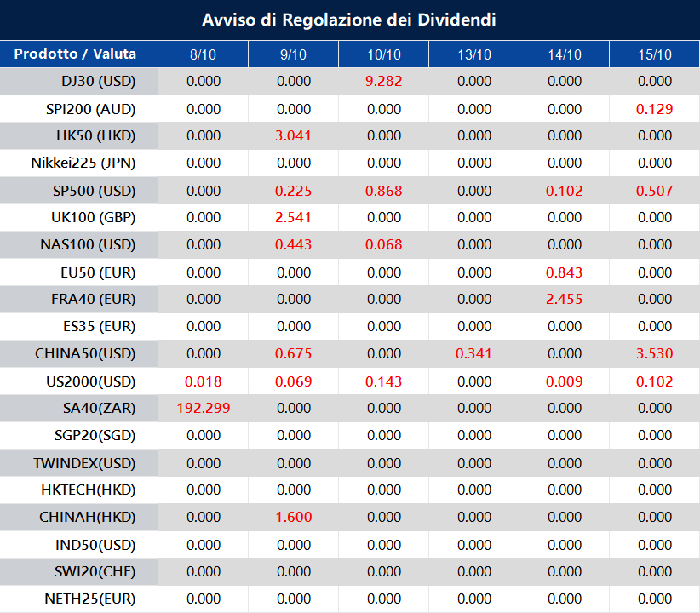Select the SPI200 (AUD) value 0.129
The width and height of the screenshot is (700, 613).
click(654, 109)
